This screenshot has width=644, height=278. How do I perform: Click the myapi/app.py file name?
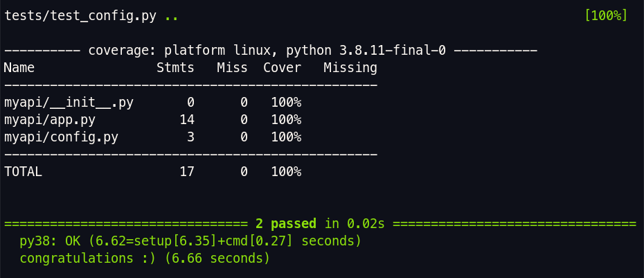pos(50,120)
